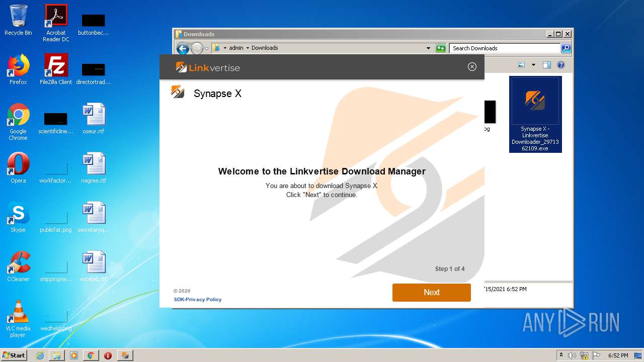Toggle the preview pane icon
The width and height of the screenshot is (644, 362).
pos(547,65)
